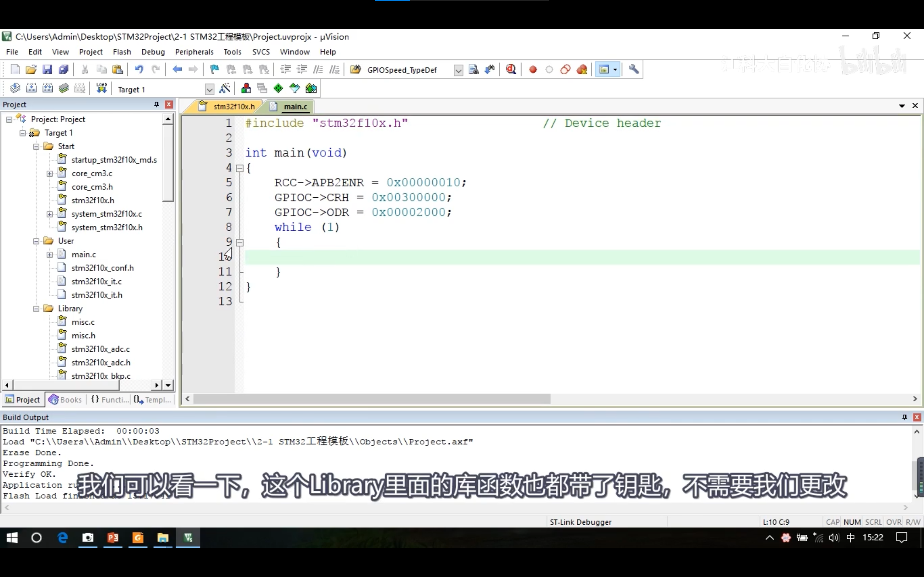
Task: Open the Configuration wrench icon
Action: click(633, 70)
